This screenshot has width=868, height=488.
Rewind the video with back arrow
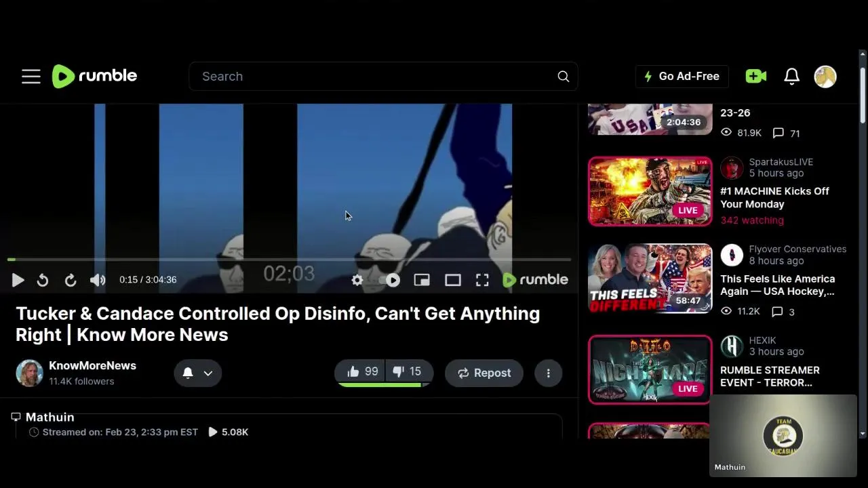43,280
